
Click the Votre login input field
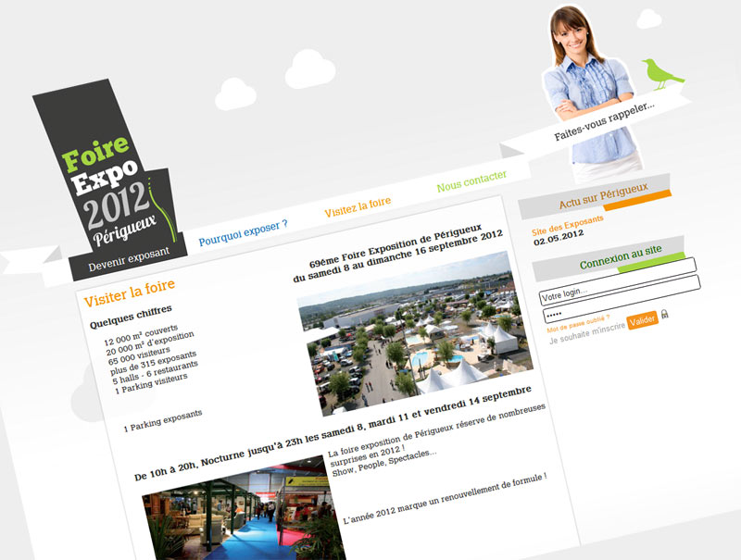[618, 282]
